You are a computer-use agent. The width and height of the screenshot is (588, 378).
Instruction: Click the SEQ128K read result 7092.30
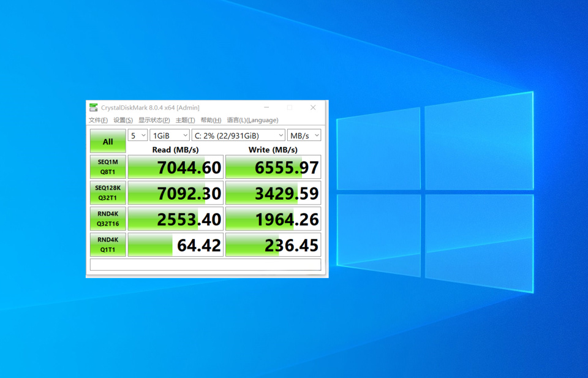[176, 193]
